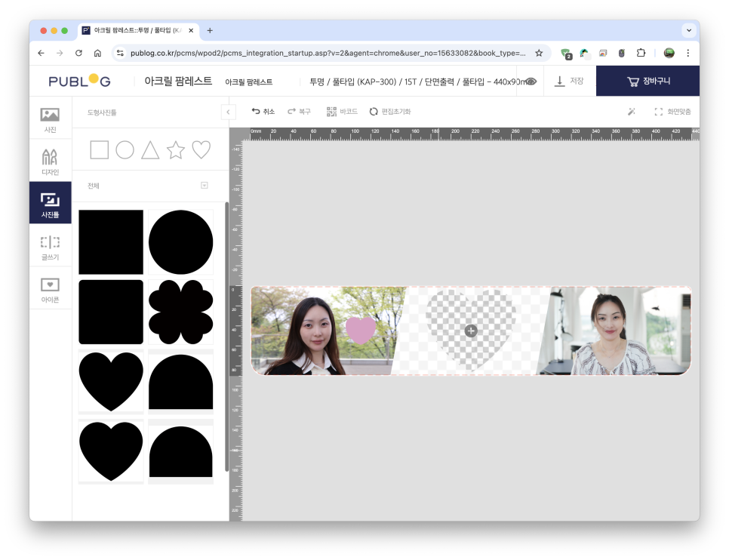Choose the square outline shape
Screen dimensions: 729x560
99,149
